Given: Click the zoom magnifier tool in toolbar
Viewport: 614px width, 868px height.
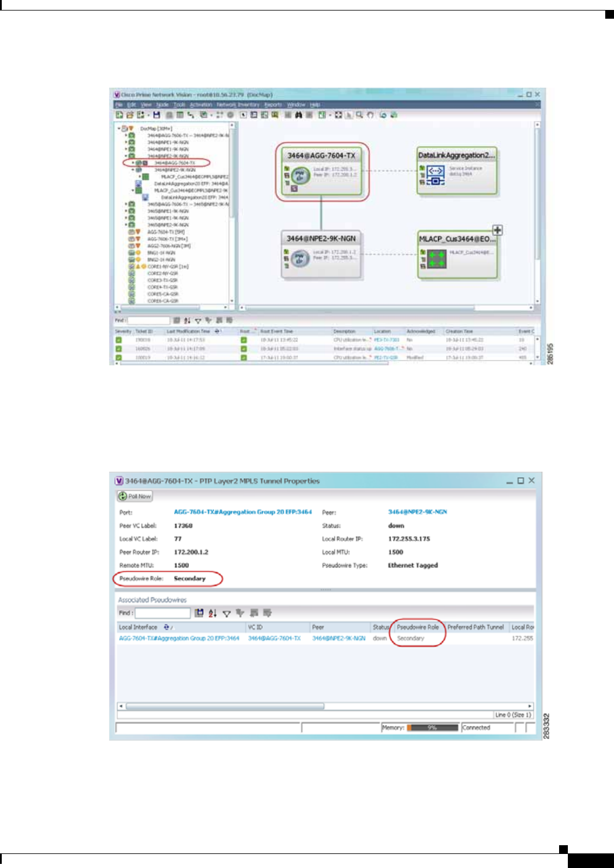Looking at the screenshot, I should tap(360, 115).
